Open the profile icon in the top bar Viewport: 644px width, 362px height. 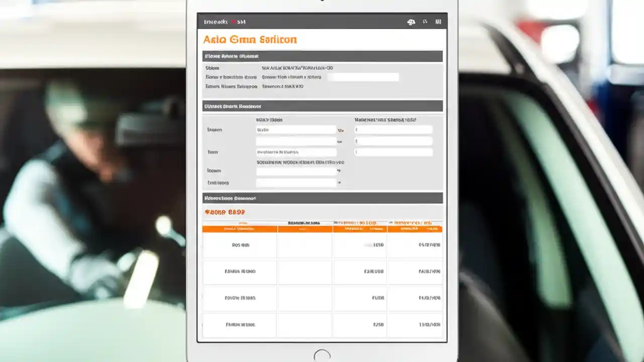424,22
